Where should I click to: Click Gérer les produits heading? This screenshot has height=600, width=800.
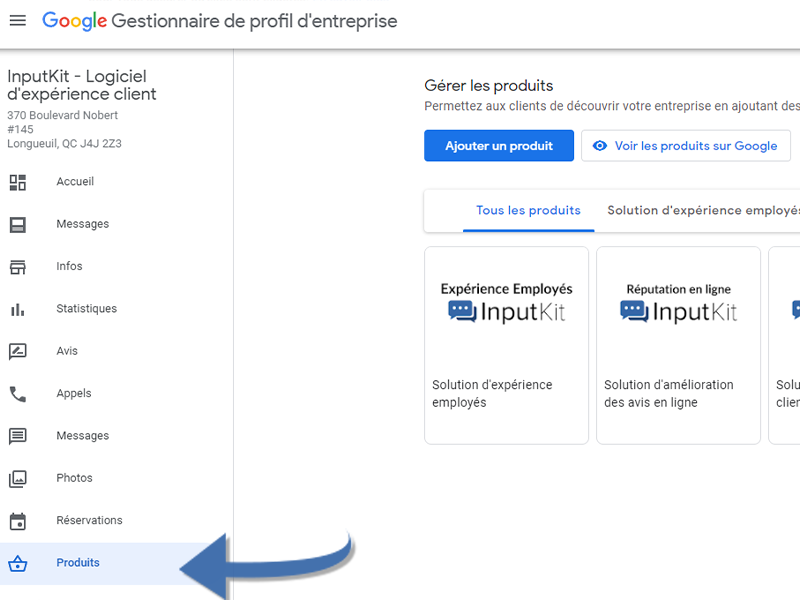click(x=489, y=86)
